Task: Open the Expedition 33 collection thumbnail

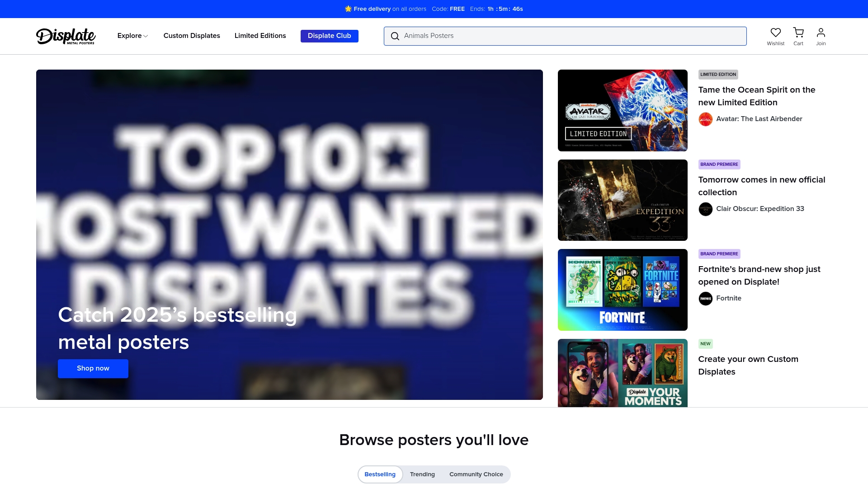Action: tap(623, 200)
